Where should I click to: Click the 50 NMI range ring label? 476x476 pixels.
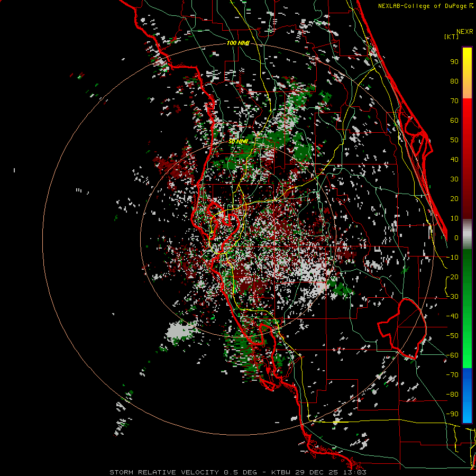(x=238, y=141)
